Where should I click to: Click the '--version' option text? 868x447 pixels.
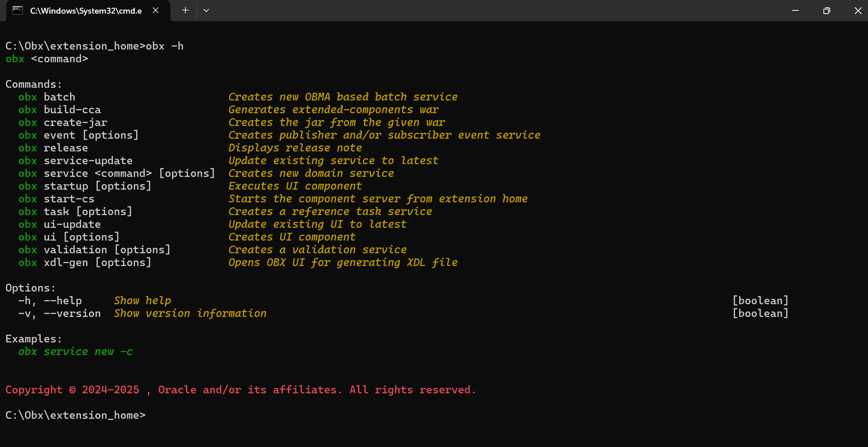point(72,313)
